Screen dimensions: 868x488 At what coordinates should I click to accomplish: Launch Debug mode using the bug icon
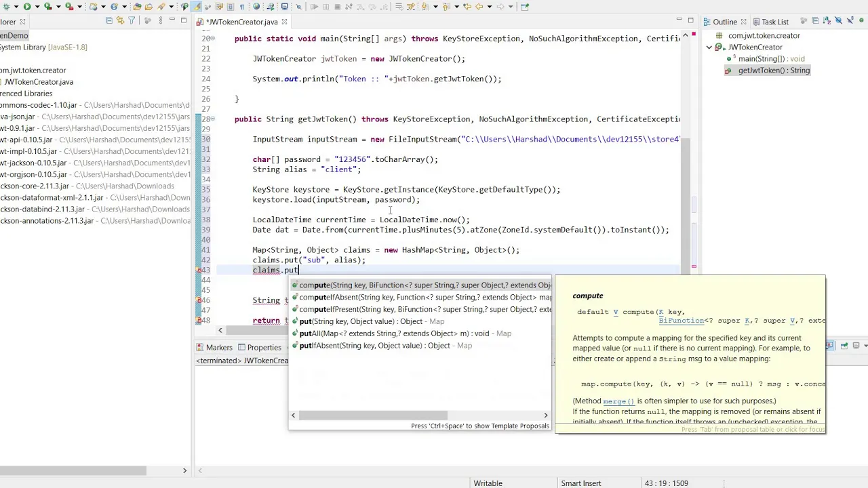coord(6,7)
